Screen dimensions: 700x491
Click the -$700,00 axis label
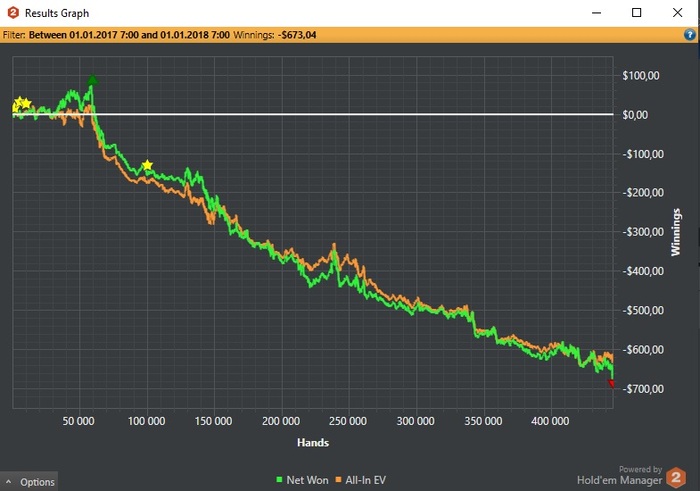pyautogui.click(x=643, y=389)
